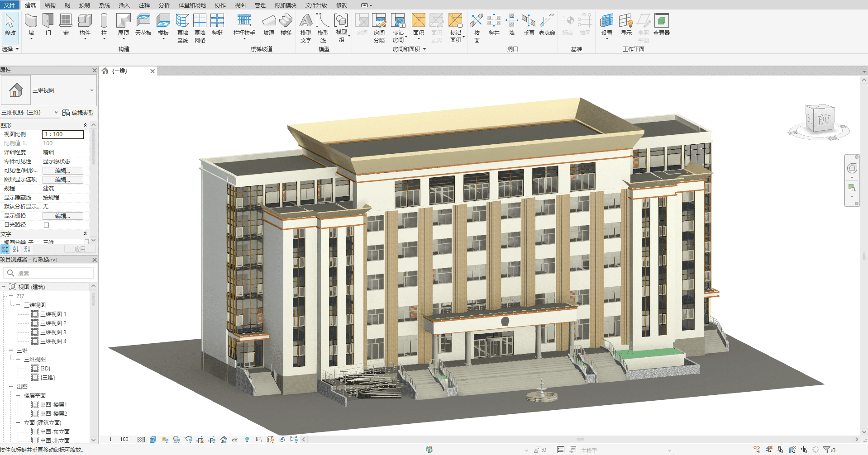868x455 pixels.
Task: Toggle shadows in the view control bar
Action: pyautogui.click(x=176, y=440)
